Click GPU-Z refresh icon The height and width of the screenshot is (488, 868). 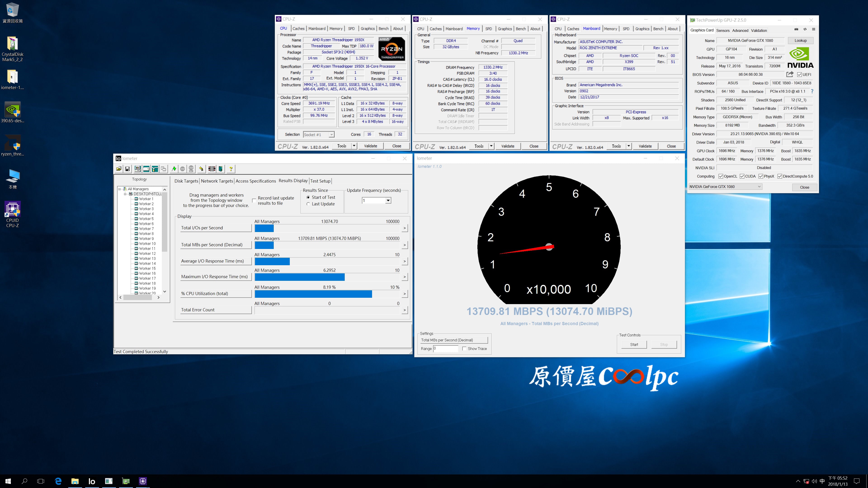[x=805, y=29]
